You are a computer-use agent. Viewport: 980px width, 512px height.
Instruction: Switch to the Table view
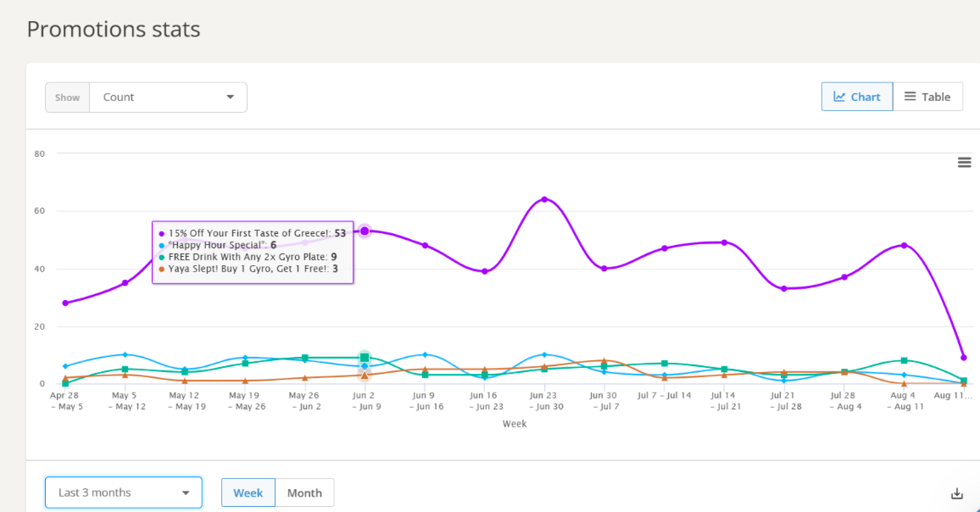929,97
